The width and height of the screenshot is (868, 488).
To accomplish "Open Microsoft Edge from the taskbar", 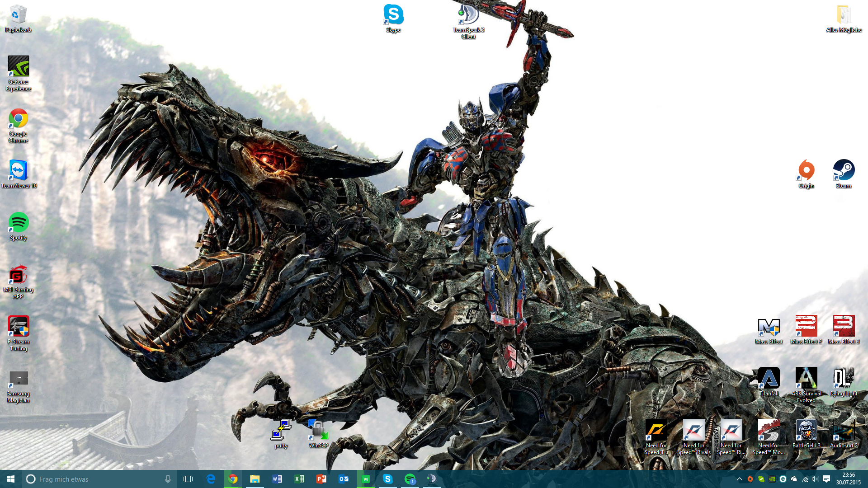I will point(211,479).
